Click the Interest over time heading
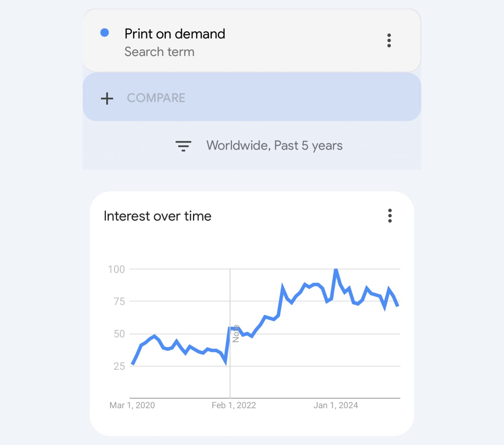The height and width of the screenshot is (445, 504). tap(157, 216)
